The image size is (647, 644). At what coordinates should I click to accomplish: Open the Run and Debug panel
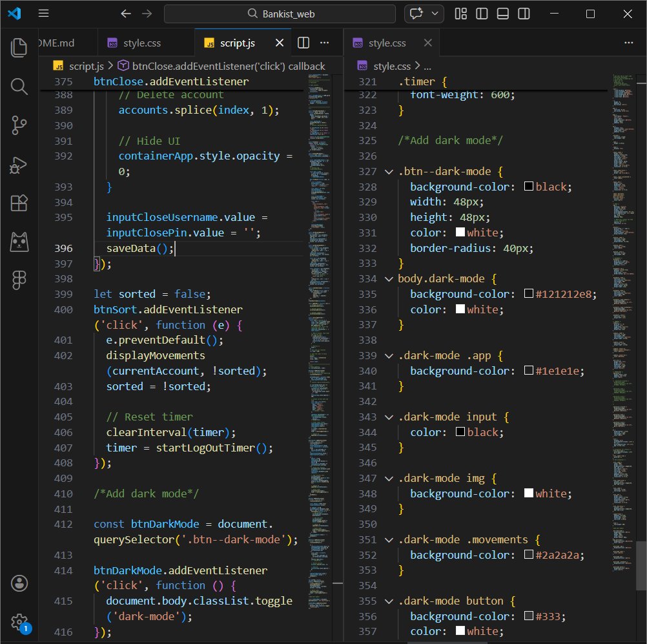(19, 165)
